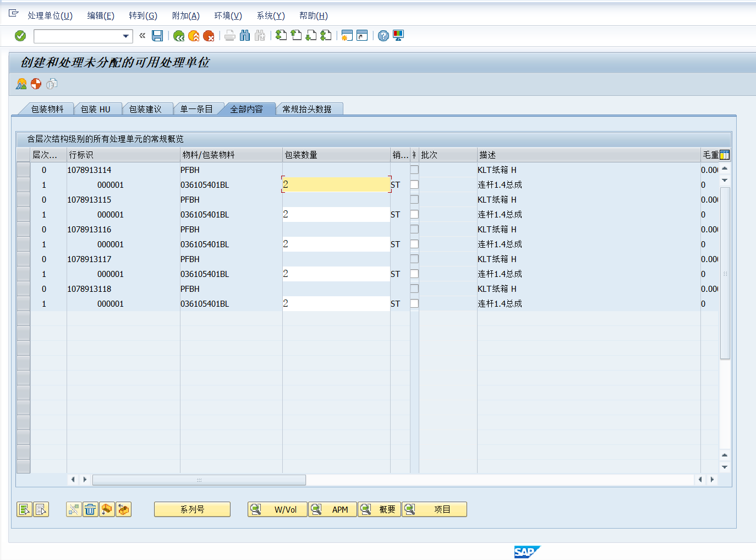Open the command field dropdown arrow
The width and height of the screenshot is (756, 560).
click(126, 36)
